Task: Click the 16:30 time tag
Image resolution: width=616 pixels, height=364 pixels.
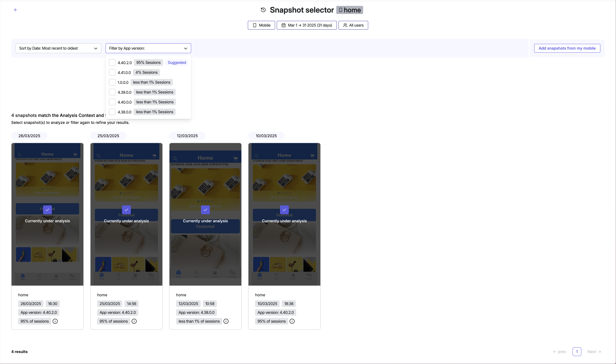Action: (x=53, y=304)
